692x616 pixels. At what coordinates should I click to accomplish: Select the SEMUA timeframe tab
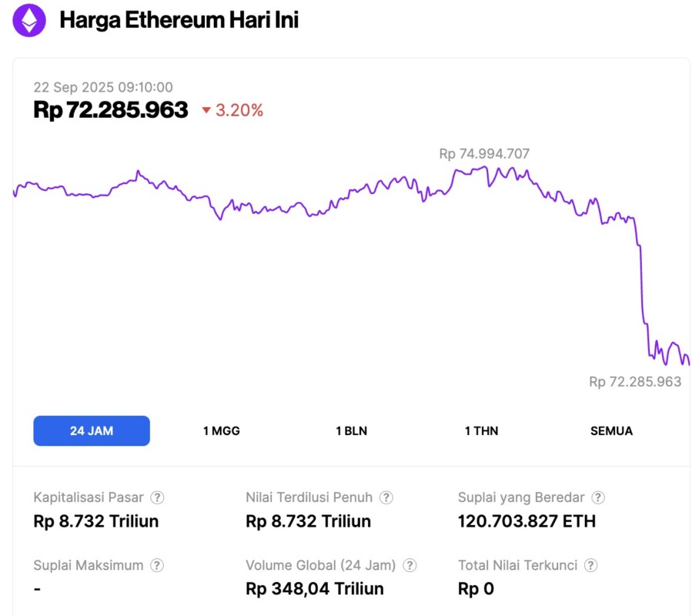[611, 431]
